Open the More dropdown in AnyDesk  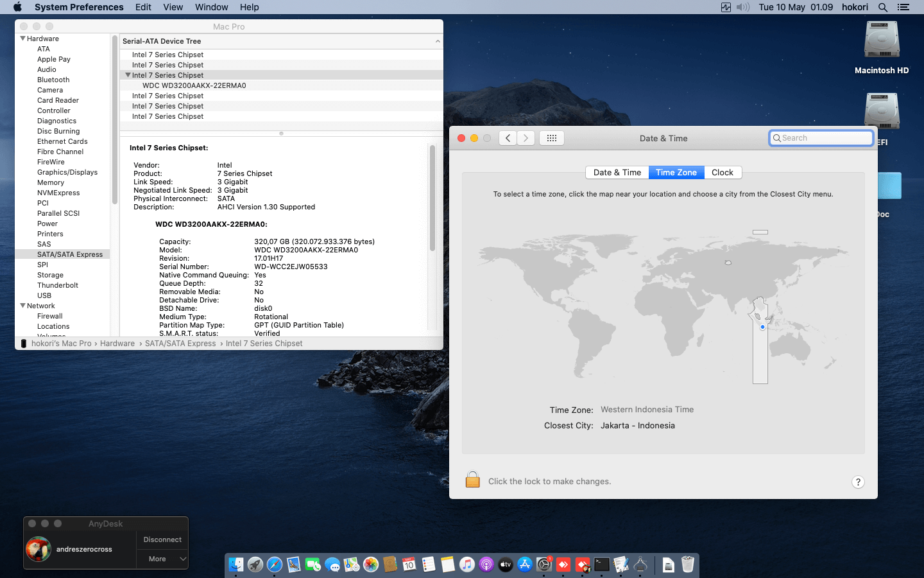[x=162, y=559]
